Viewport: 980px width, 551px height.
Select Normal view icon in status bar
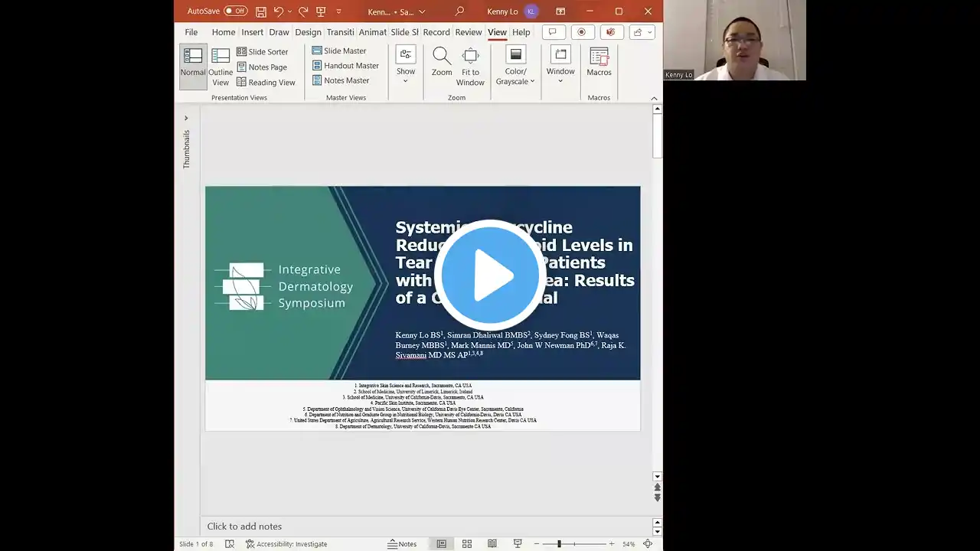[442, 544]
